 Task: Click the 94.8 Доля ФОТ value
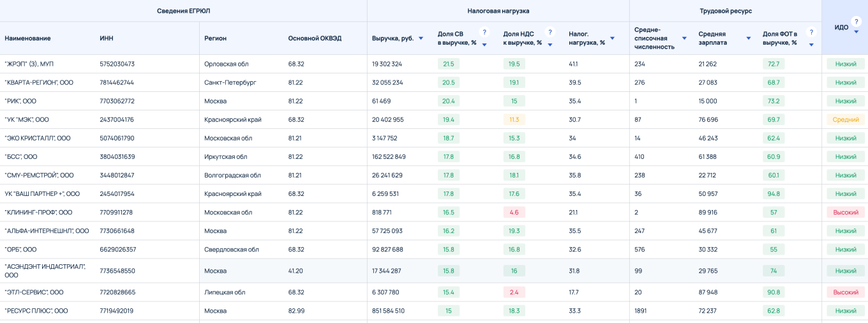pyautogui.click(x=774, y=193)
